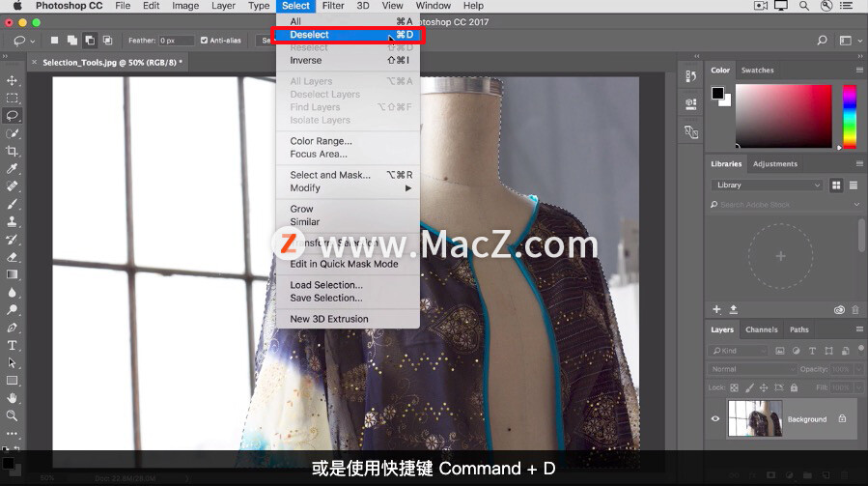Click the New Selection mode icon

coord(54,41)
